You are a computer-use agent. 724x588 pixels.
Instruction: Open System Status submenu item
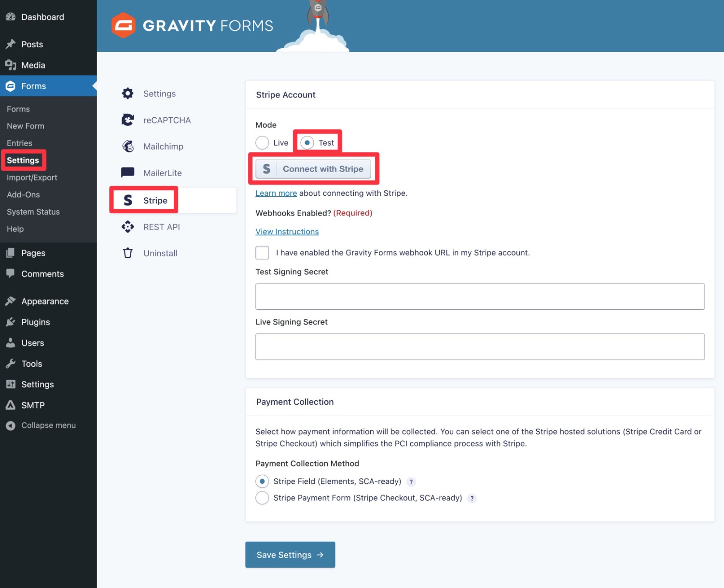[x=33, y=212]
